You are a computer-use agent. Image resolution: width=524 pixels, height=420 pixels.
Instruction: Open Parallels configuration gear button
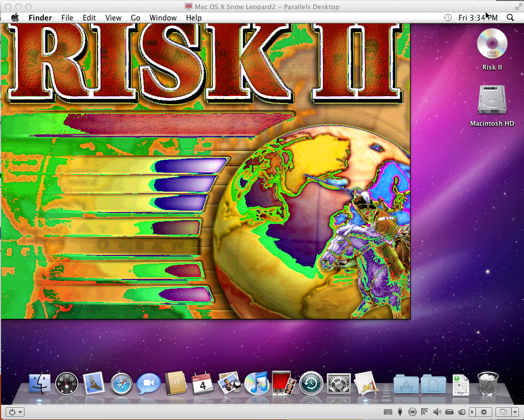click(484, 412)
